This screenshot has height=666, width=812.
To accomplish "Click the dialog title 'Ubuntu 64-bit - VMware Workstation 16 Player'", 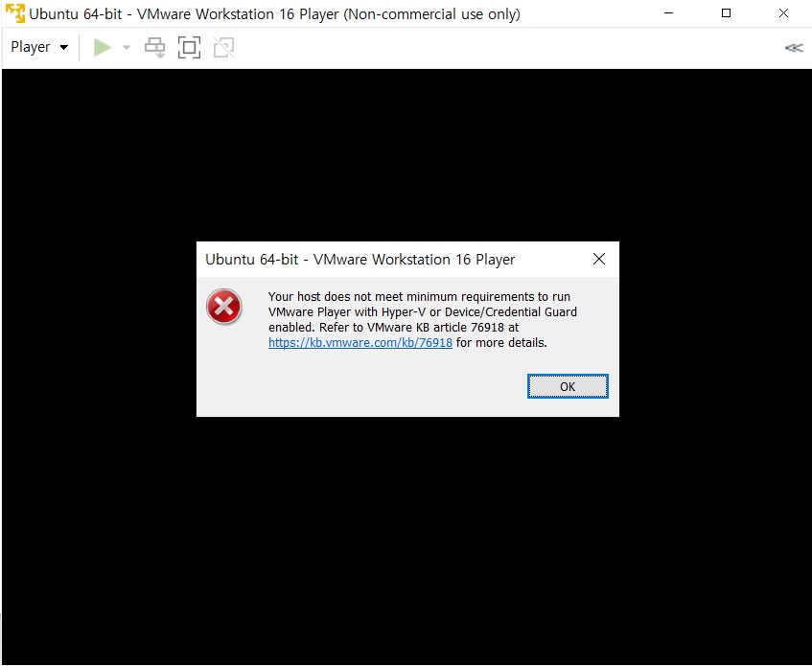I will point(360,260).
